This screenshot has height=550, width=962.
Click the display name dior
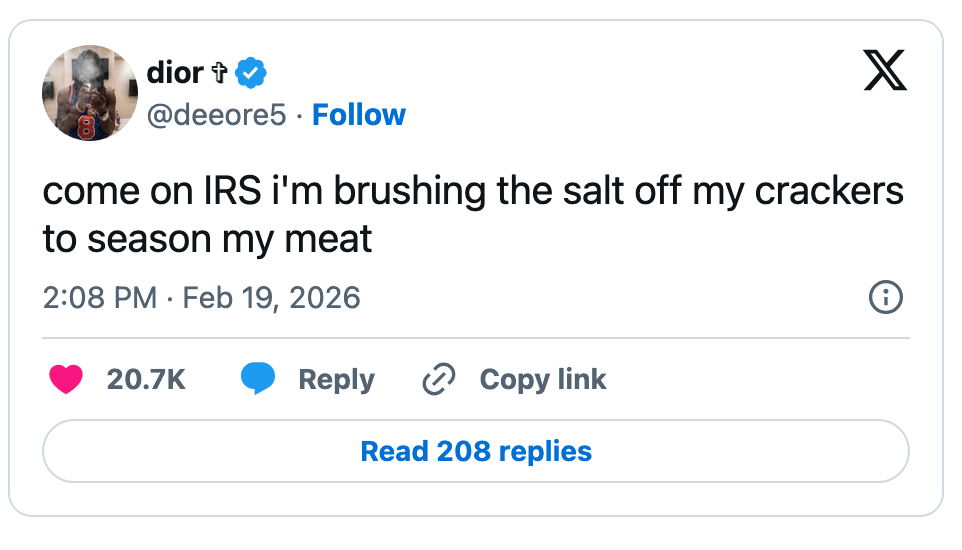click(175, 73)
